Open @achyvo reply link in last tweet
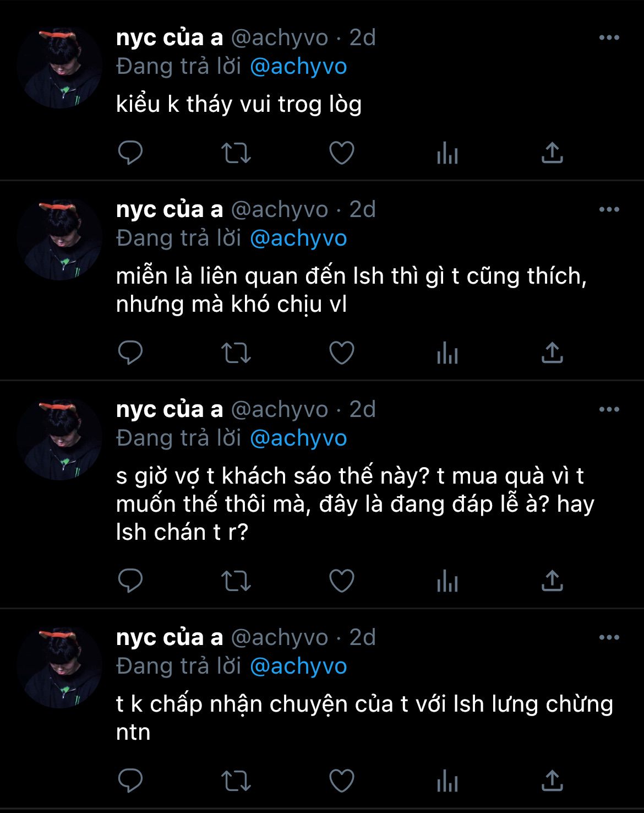 pos(298,666)
